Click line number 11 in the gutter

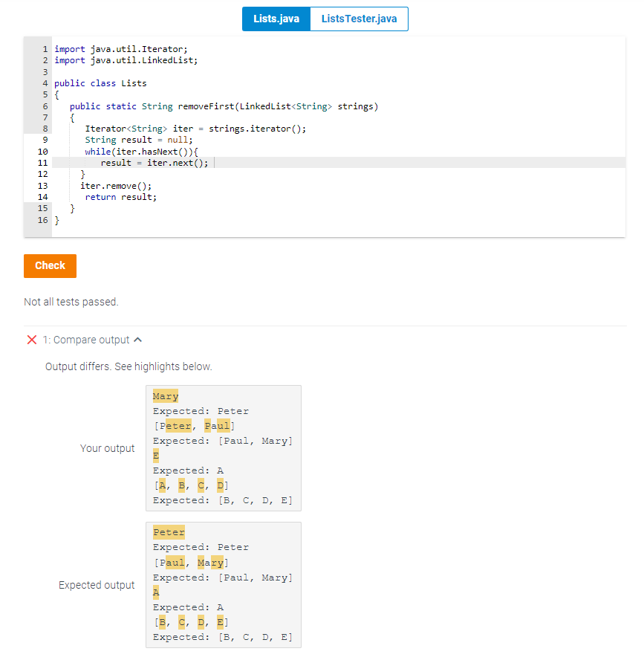(x=42, y=163)
